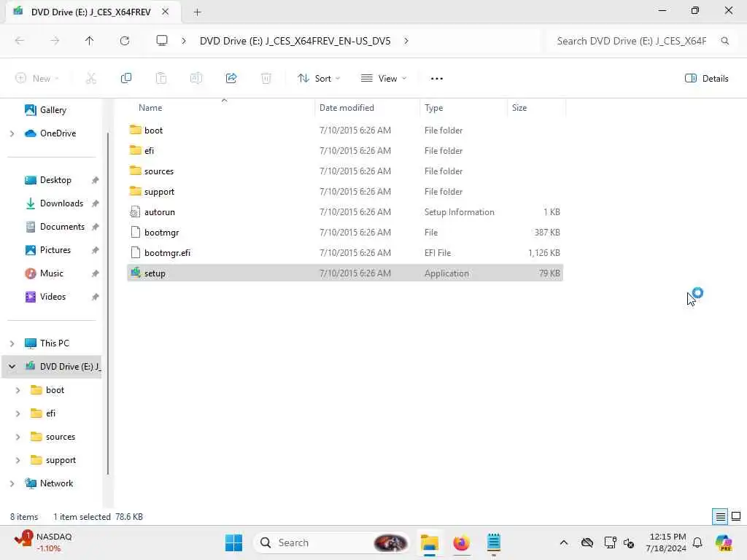The width and height of the screenshot is (747, 560).
Task: Select the boot folder row
Action: tap(345, 130)
